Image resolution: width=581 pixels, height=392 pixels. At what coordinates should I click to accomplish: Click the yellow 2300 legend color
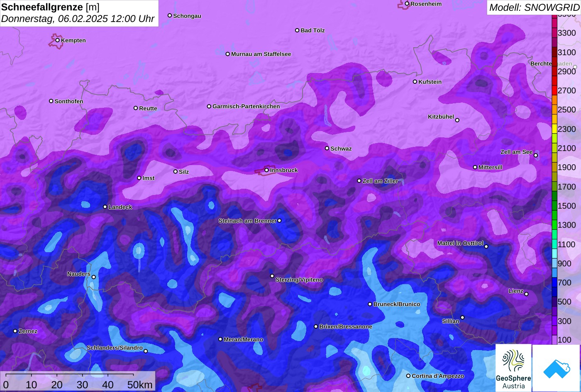pos(554,129)
